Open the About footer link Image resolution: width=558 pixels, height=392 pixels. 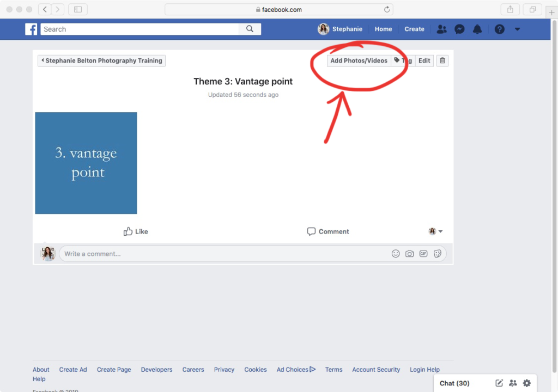pos(41,370)
